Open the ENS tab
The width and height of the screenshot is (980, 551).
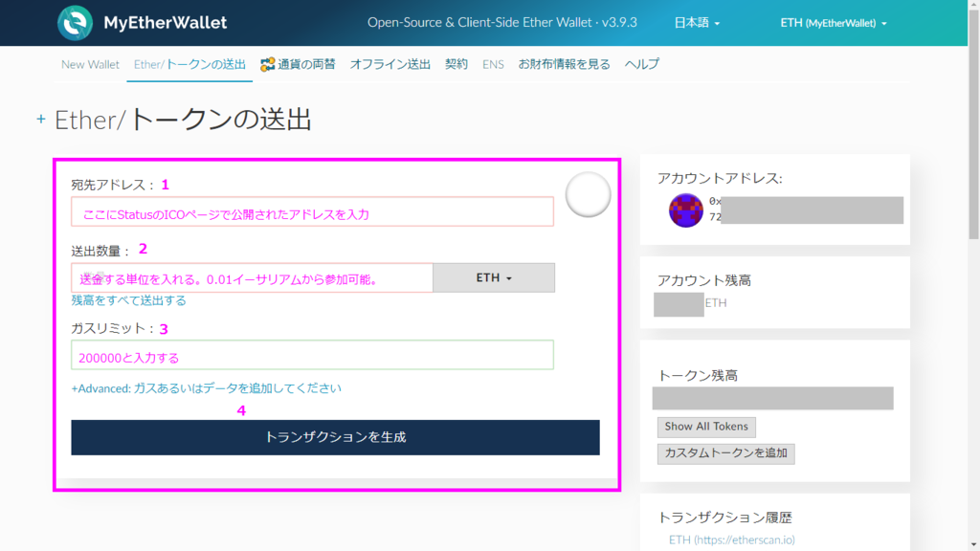click(493, 64)
